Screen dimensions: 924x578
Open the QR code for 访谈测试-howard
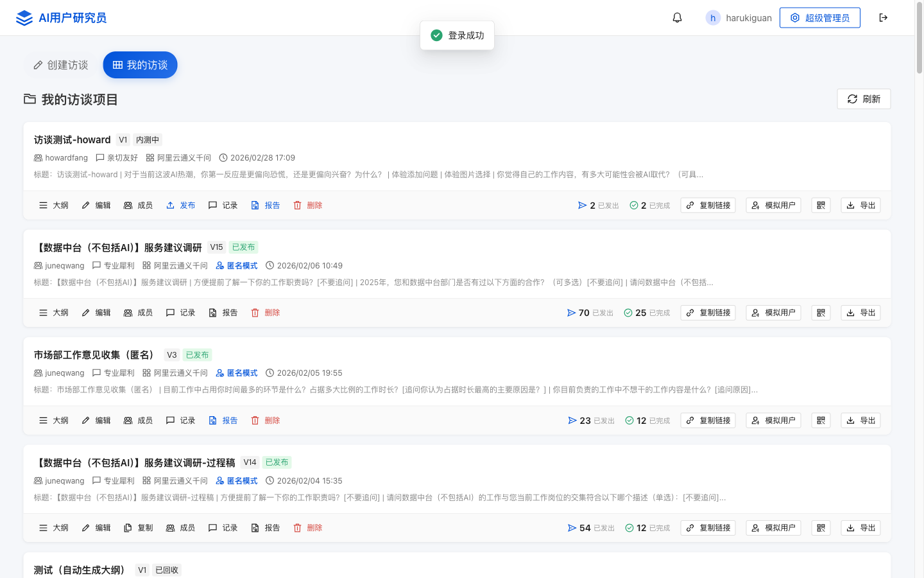coord(821,205)
